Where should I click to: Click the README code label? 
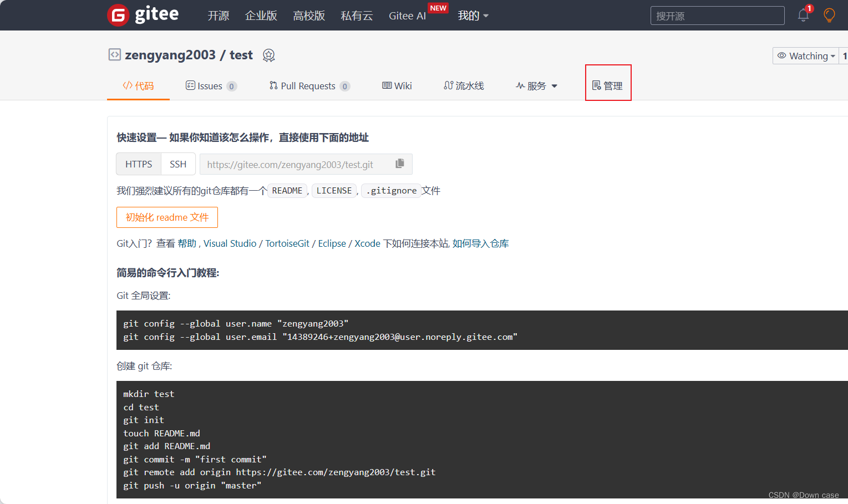point(287,191)
